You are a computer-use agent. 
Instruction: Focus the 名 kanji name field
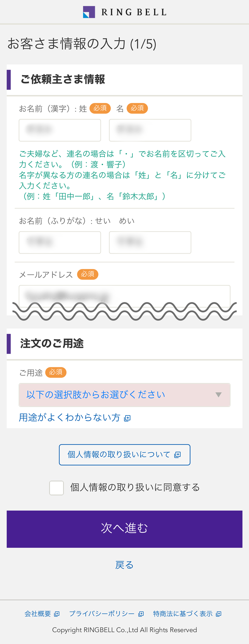[150, 130]
